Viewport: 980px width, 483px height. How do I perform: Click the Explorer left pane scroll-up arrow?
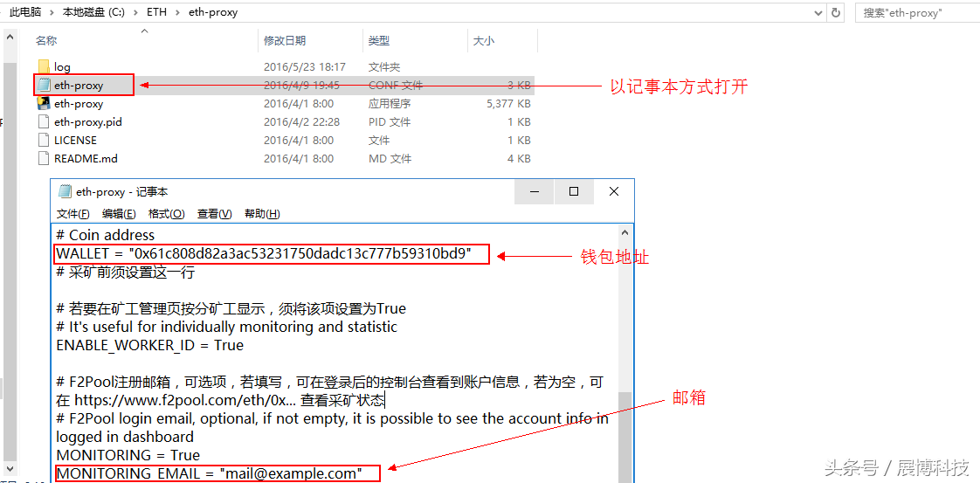click(x=10, y=38)
